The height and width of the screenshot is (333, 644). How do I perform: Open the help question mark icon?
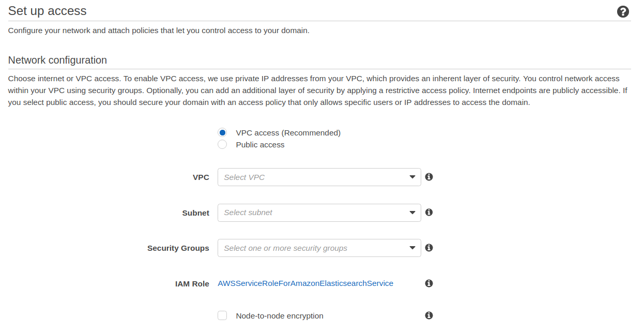tap(623, 12)
